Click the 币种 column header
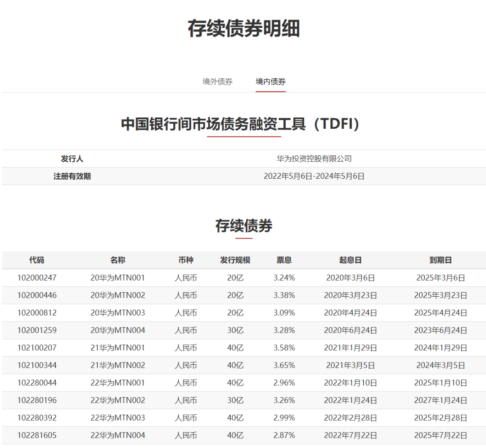Image resolution: width=486 pixels, height=448 pixels. pyautogui.click(x=186, y=260)
